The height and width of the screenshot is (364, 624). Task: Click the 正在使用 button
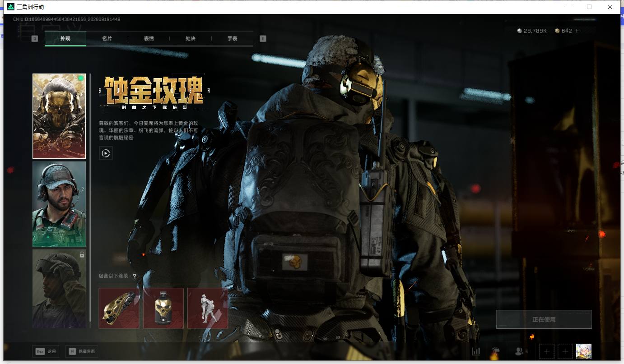click(544, 319)
